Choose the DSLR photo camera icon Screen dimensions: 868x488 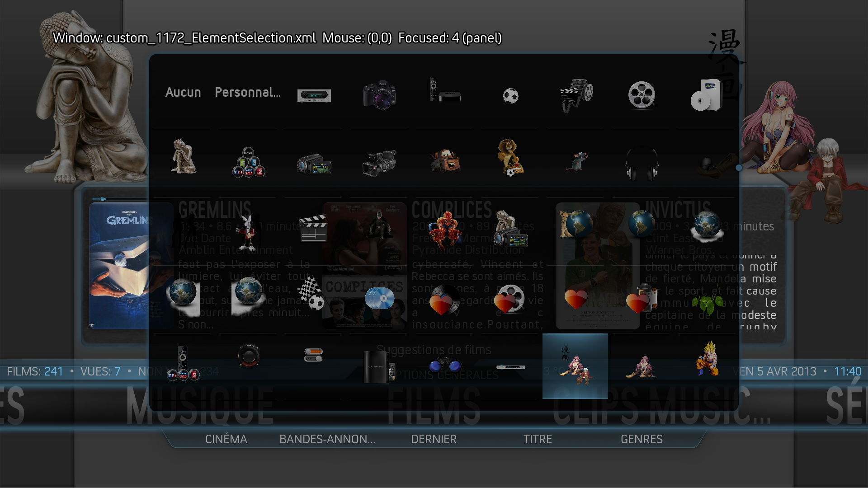[x=379, y=95]
